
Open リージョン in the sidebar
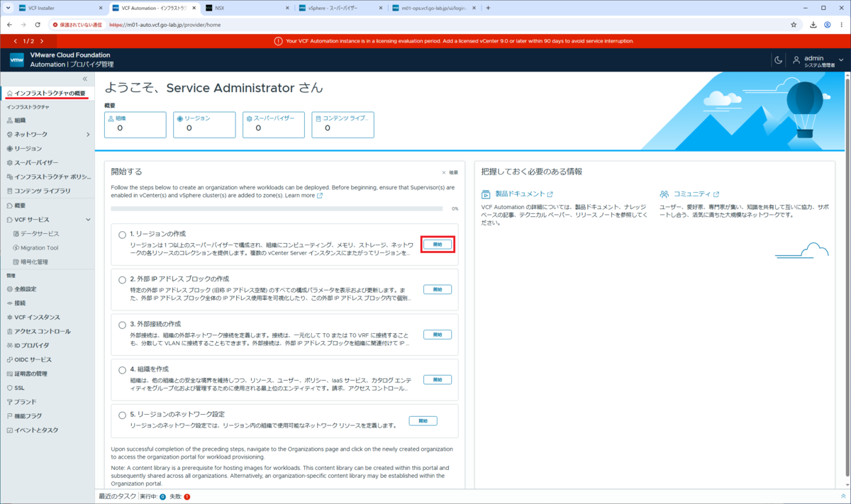point(24,149)
